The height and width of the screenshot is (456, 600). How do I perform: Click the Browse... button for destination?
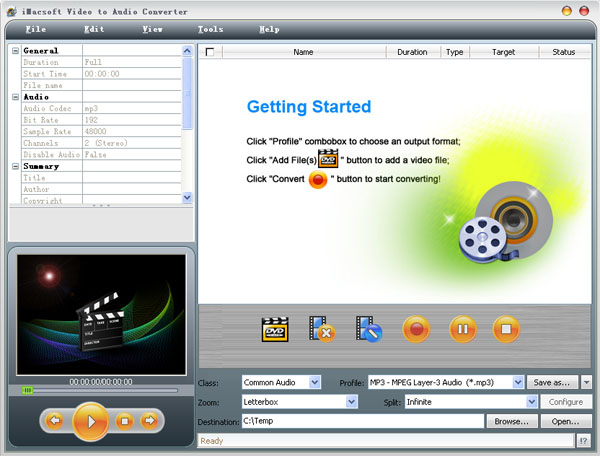point(511,422)
